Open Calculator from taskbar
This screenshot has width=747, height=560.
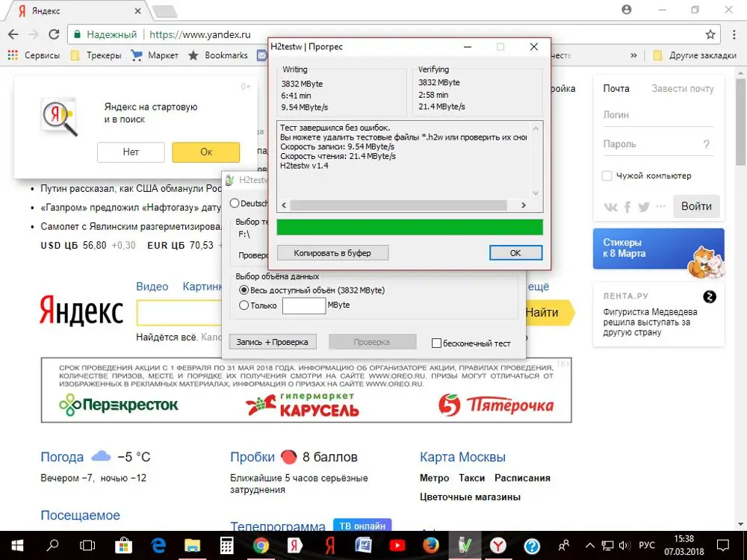tap(227, 546)
